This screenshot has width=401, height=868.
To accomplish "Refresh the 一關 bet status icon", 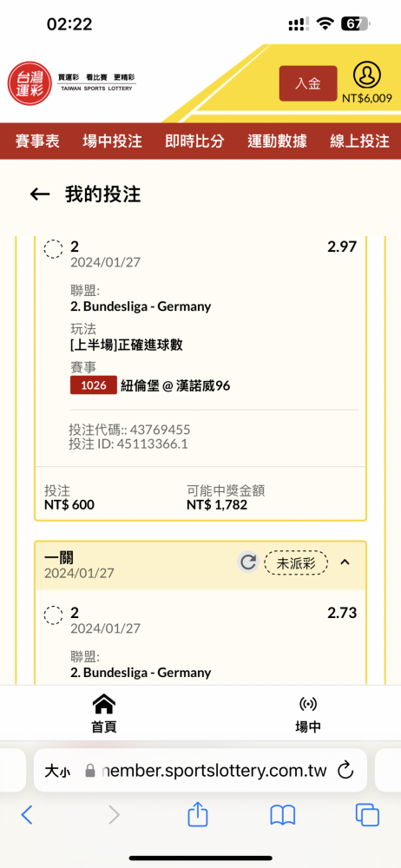I will tap(248, 562).
